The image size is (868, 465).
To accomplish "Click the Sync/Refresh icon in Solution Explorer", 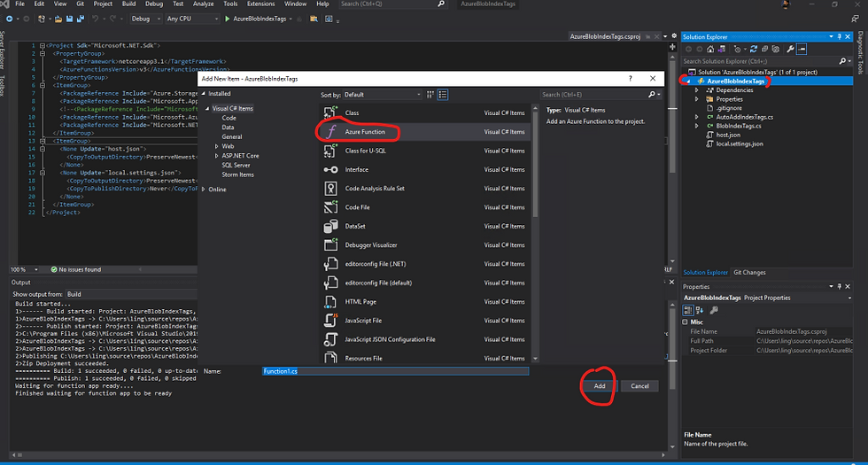I will pyautogui.click(x=754, y=50).
